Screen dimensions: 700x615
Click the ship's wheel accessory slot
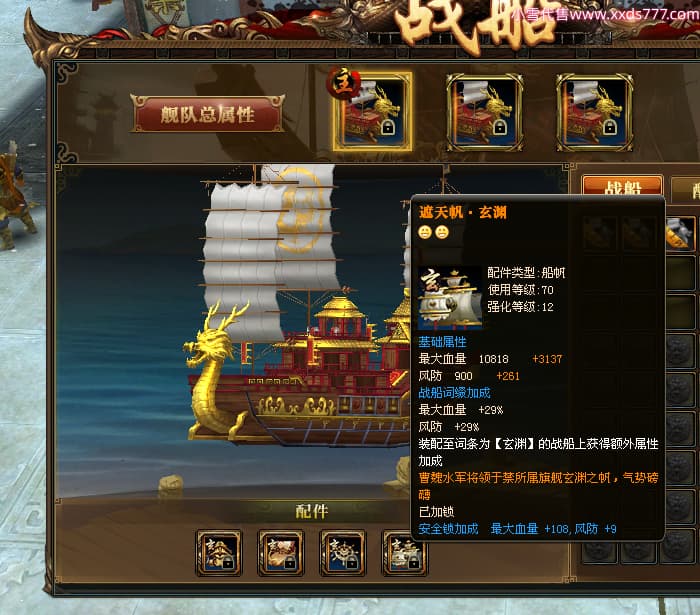pyautogui.click(x=342, y=553)
